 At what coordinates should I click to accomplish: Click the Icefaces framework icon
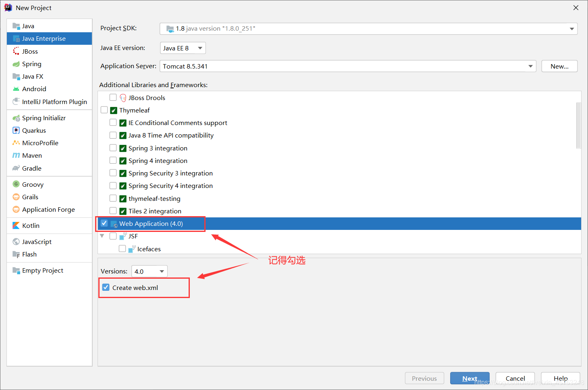(x=132, y=249)
